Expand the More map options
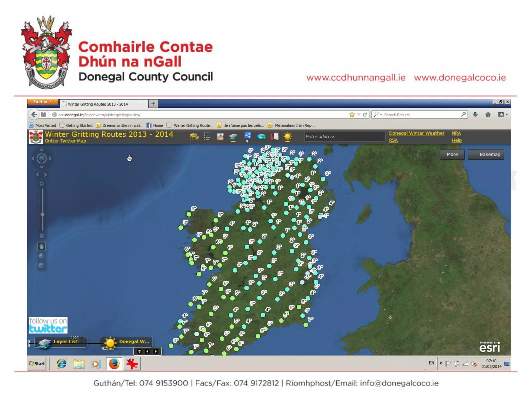The width and height of the screenshot is (532, 399). click(452, 154)
